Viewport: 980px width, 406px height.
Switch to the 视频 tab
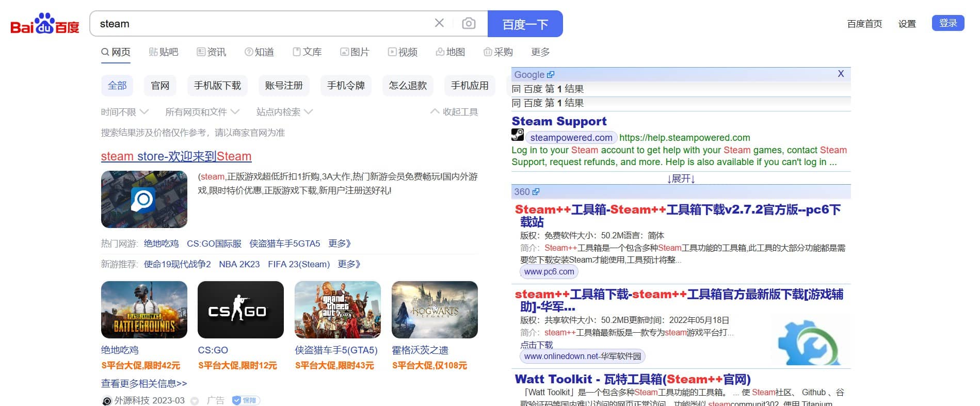[x=403, y=52]
